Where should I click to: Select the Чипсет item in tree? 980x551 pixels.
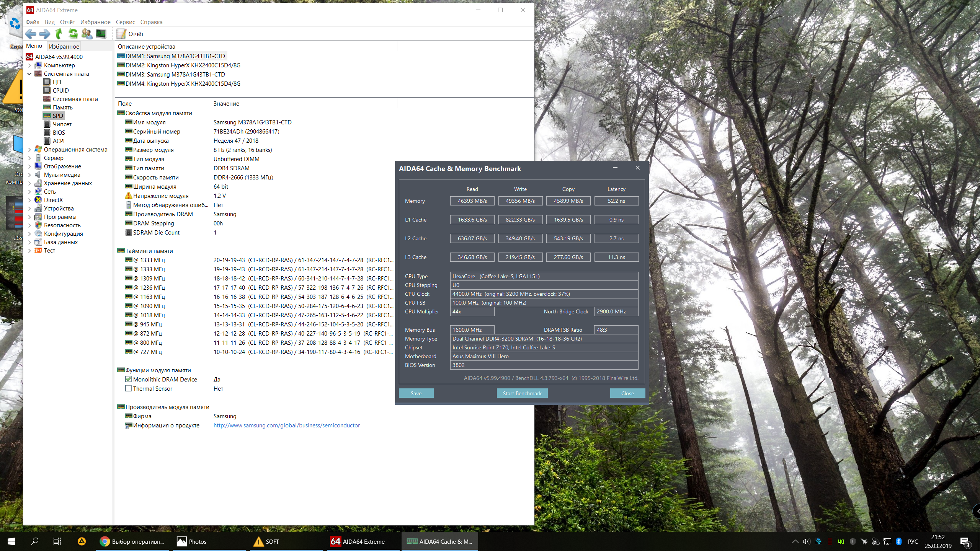click(62, 124)
